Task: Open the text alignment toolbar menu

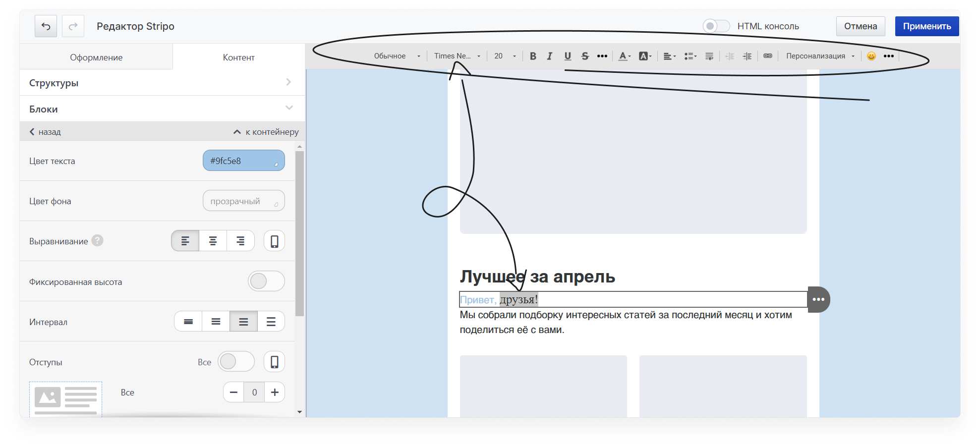Action: tap(669, 56)
